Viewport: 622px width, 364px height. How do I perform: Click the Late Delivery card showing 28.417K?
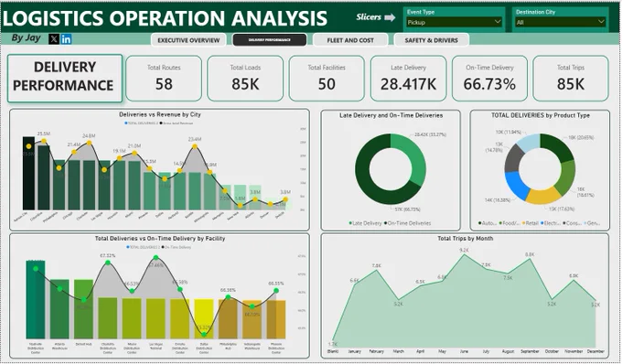pyautogui.click(x=408, y=79)
